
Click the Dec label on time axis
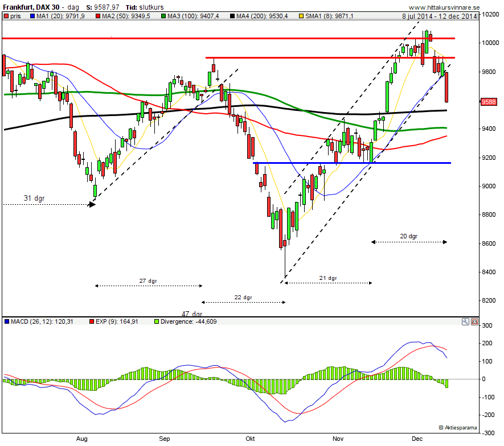coord(417,439)
